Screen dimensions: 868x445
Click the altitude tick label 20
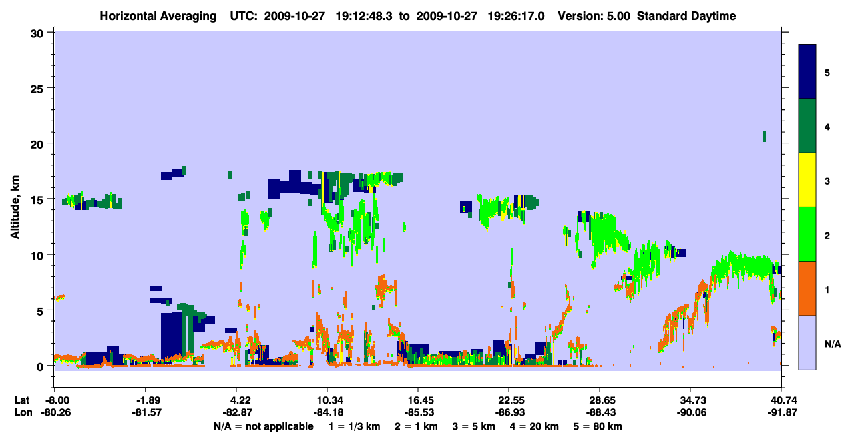point(39,143)
